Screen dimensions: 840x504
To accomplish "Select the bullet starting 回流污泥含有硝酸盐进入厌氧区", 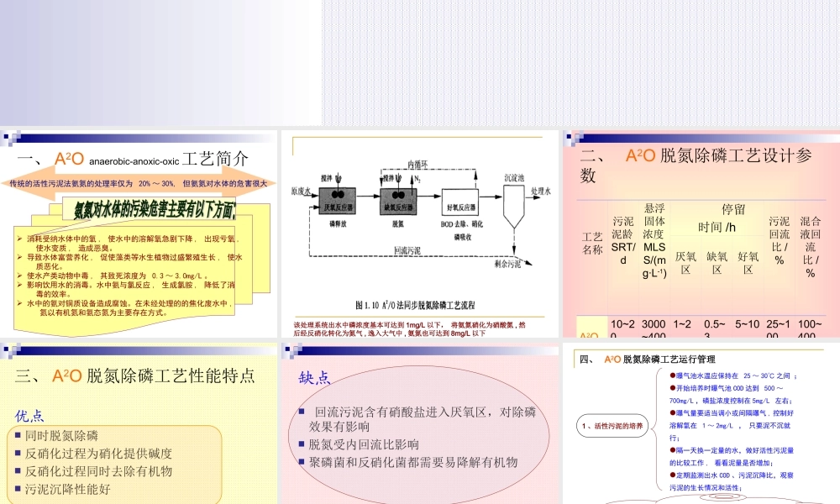I will (x=417, y=419).
